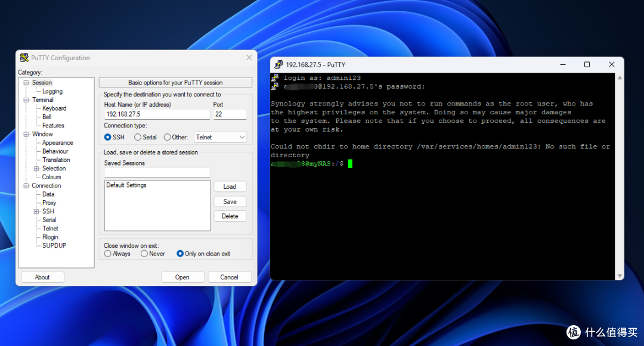
Task: Open the Rlogin category
Action: pos(50,238)
